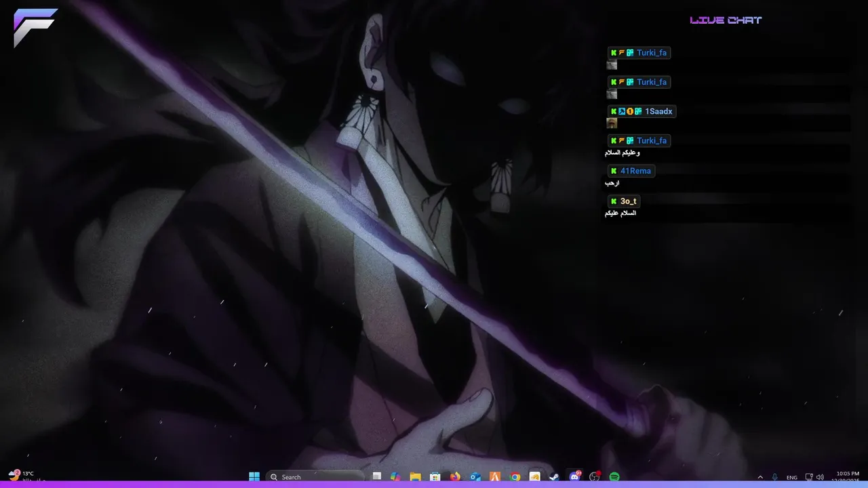Open the weather widget showing 13°C
This screenshot has height=488, width=868.
[26, 476]
